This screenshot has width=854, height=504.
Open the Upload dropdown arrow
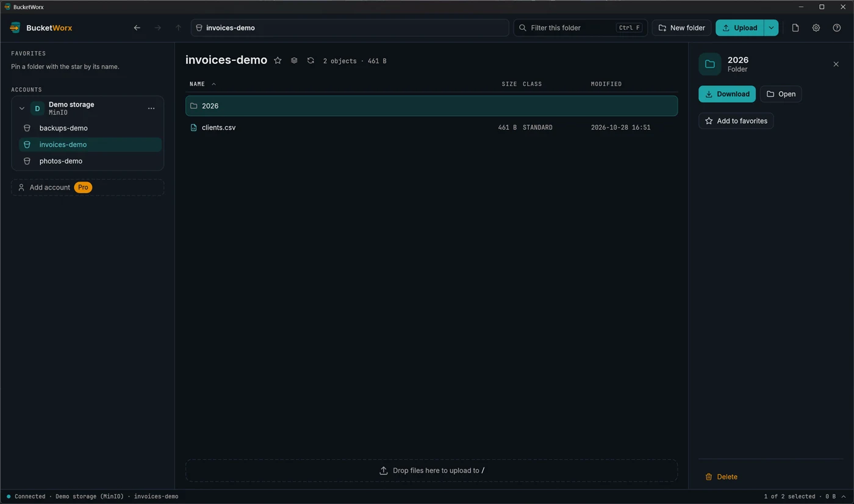771,28
